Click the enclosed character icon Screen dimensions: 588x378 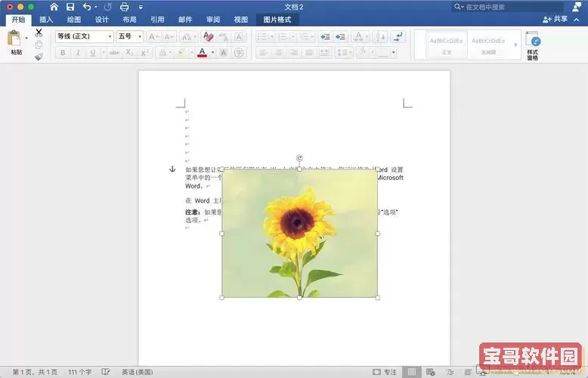(x=239, y=53)
